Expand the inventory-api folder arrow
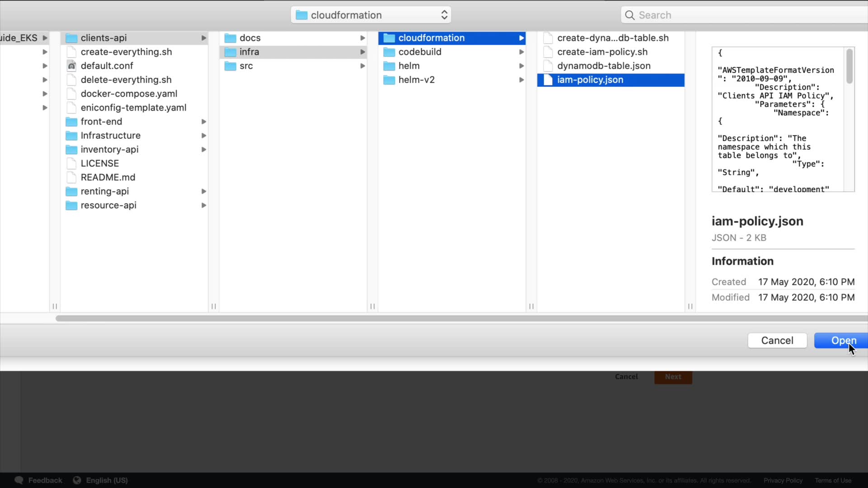Image resolution: width=868 pixels, height=488 pixels. coord(204,150)
